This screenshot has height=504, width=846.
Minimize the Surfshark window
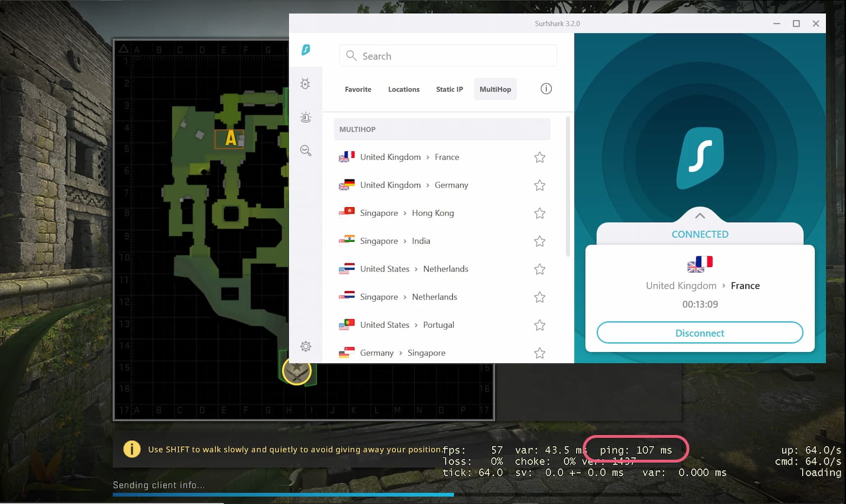(777, 23)
